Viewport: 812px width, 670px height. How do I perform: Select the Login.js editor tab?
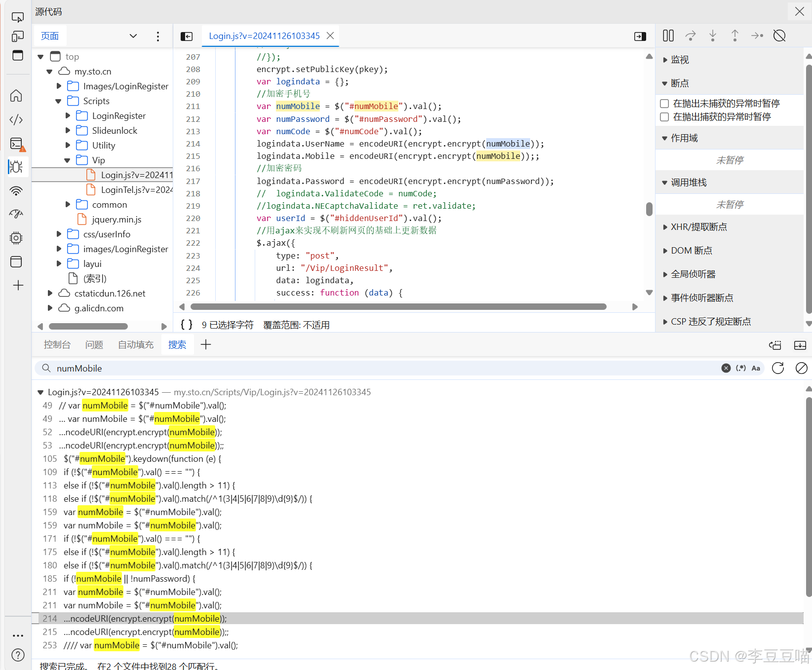pos(264,36)
